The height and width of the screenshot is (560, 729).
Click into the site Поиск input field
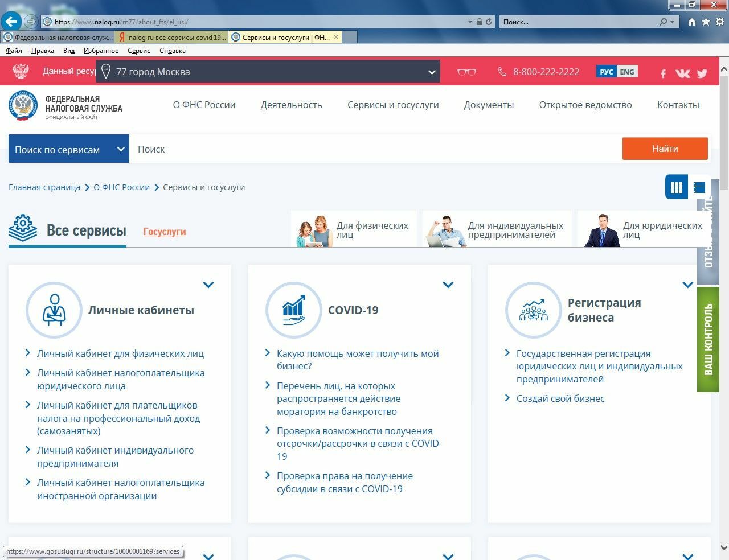pyautogui.click(x=375, y=149)
